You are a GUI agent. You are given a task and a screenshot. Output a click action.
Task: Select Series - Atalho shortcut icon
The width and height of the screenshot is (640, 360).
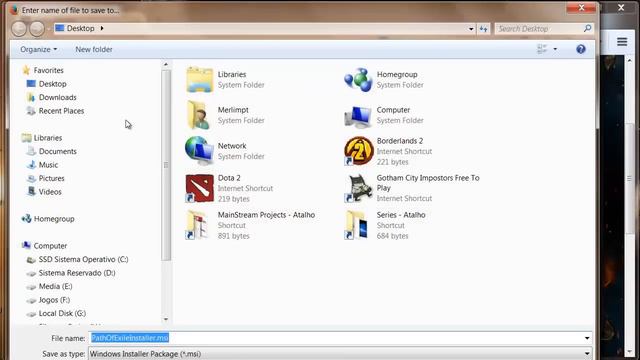(357, 225)
